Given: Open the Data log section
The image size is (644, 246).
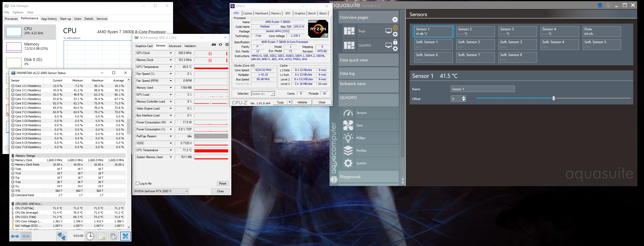Looking at the screenshot, I should [368, 74].
